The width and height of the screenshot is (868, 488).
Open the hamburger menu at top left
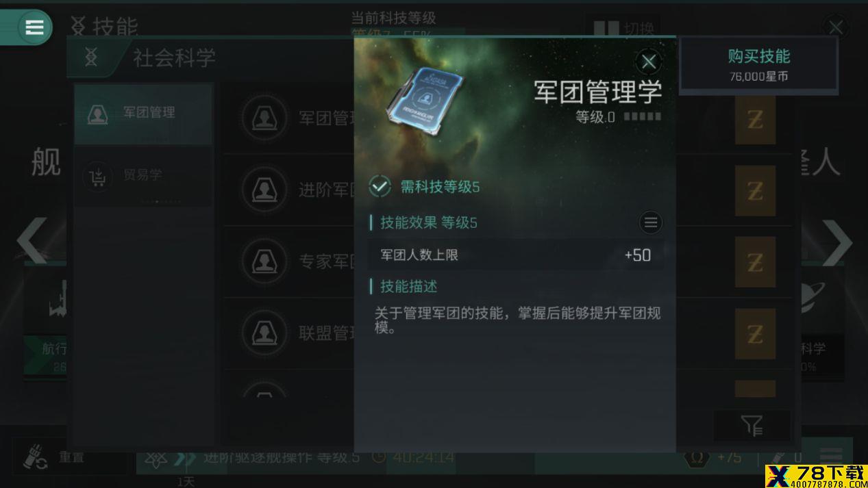click(x=34, y=27)
